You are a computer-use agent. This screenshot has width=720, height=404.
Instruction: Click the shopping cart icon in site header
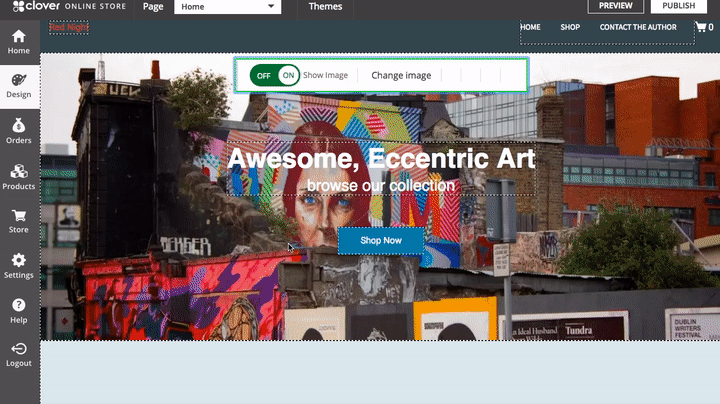(x=701, y=27)
